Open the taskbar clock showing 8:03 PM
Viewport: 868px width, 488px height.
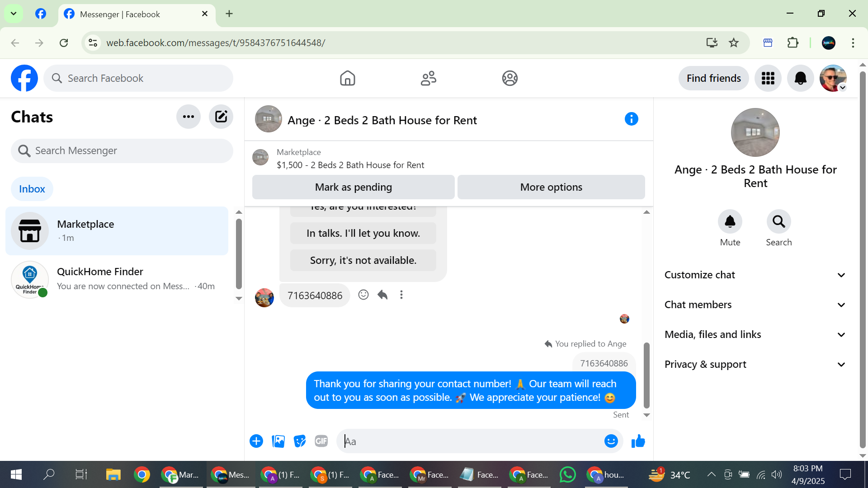click(808, 474)
